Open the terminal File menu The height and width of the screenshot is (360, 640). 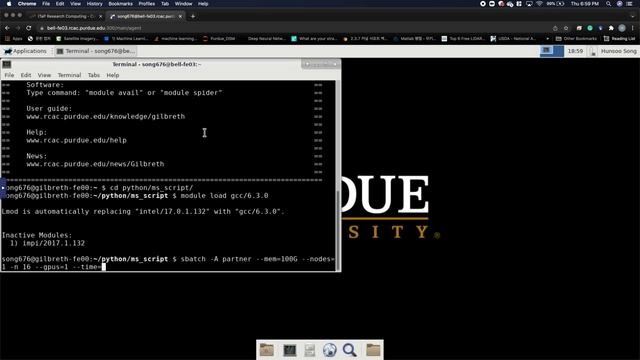coord(9,75)
